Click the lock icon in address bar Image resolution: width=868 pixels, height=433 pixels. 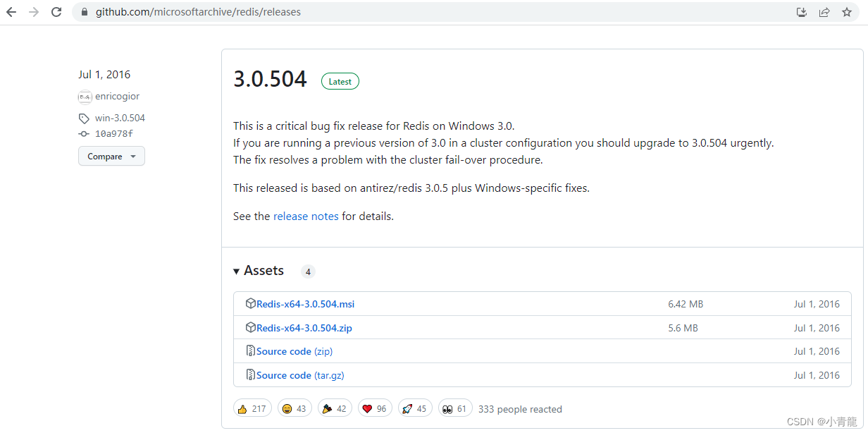coord(85,12)
